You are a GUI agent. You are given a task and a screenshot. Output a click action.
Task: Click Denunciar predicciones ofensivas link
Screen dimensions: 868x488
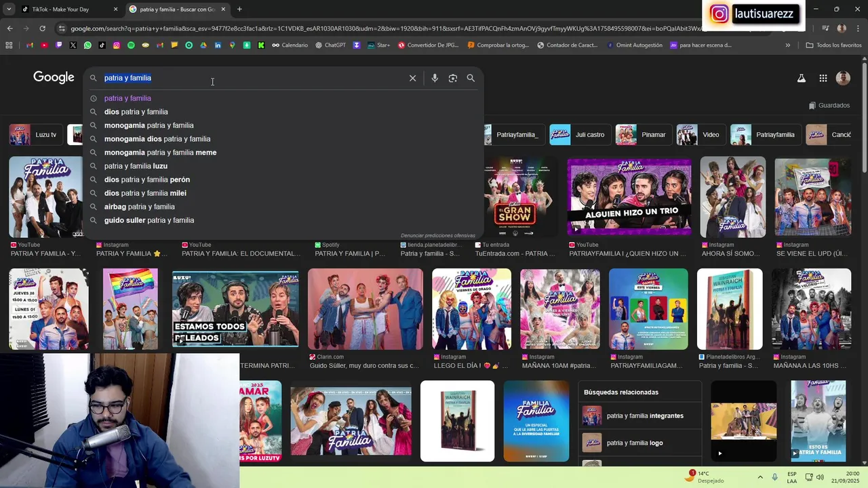437,235
